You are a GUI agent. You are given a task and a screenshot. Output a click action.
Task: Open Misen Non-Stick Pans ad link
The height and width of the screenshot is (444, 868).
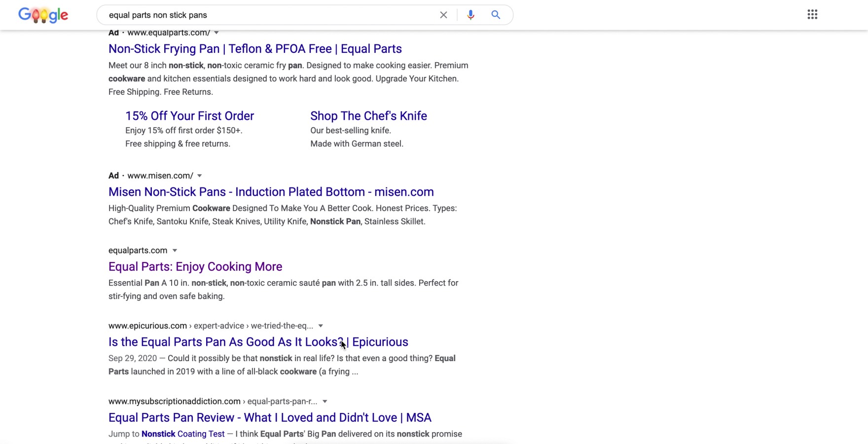pyautogui.click(x=271, y=192)
